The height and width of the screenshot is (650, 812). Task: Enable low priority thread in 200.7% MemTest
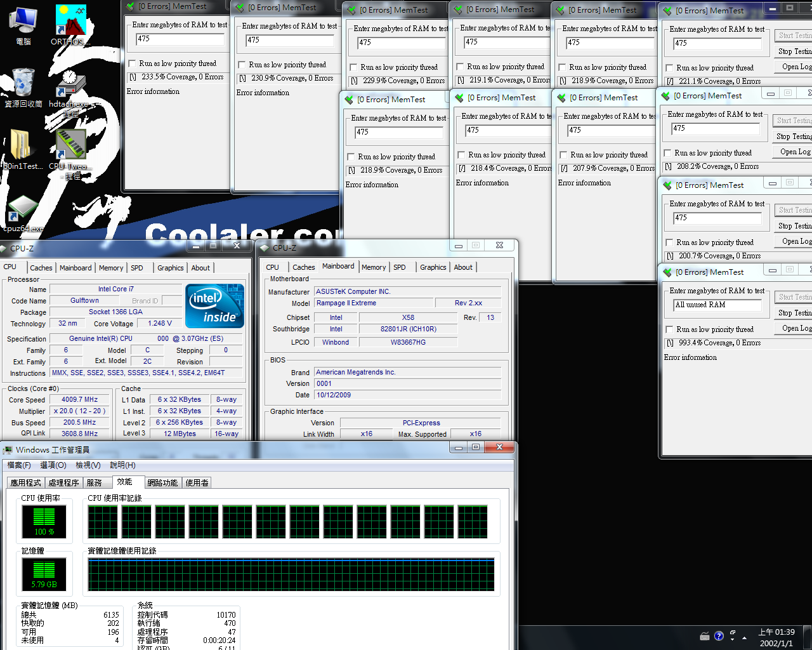669,242
